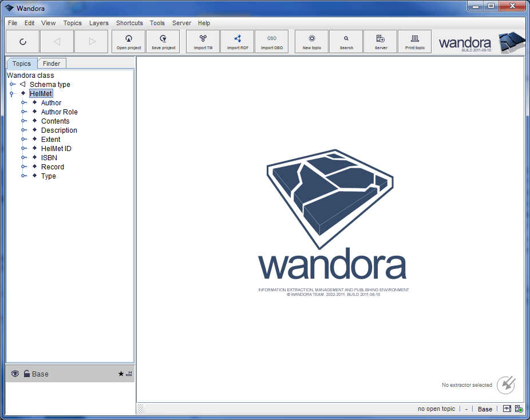The height and width of the screenshot is (420, 530).
Task: Click the refresh toolbar button
Action: 23,41
